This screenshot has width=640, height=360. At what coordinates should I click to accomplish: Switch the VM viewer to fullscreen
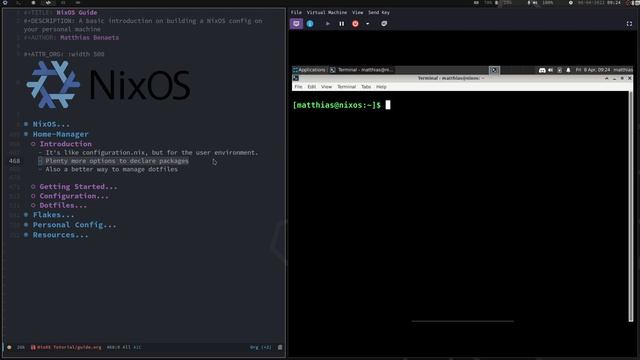[629, 24]
